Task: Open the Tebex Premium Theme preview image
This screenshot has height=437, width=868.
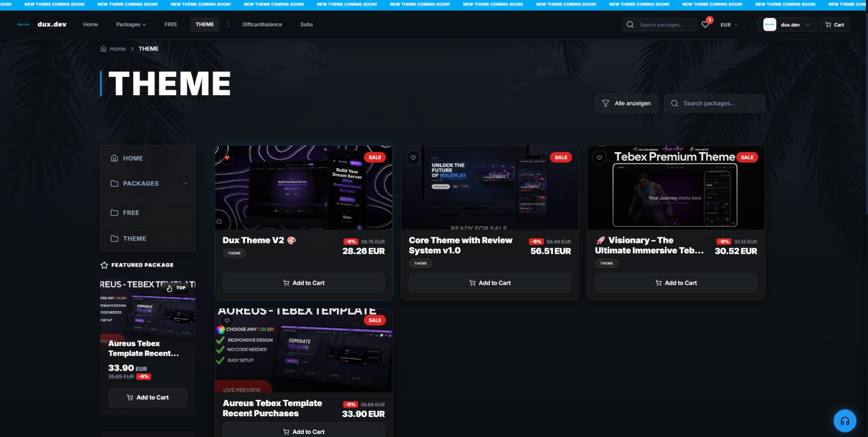Action: 676,188
